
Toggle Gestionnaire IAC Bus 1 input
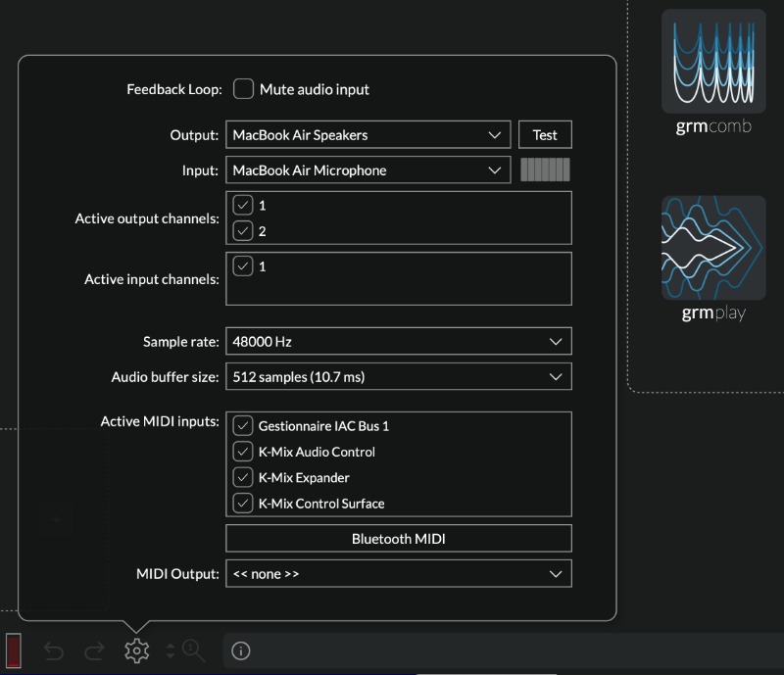[241, 426]
